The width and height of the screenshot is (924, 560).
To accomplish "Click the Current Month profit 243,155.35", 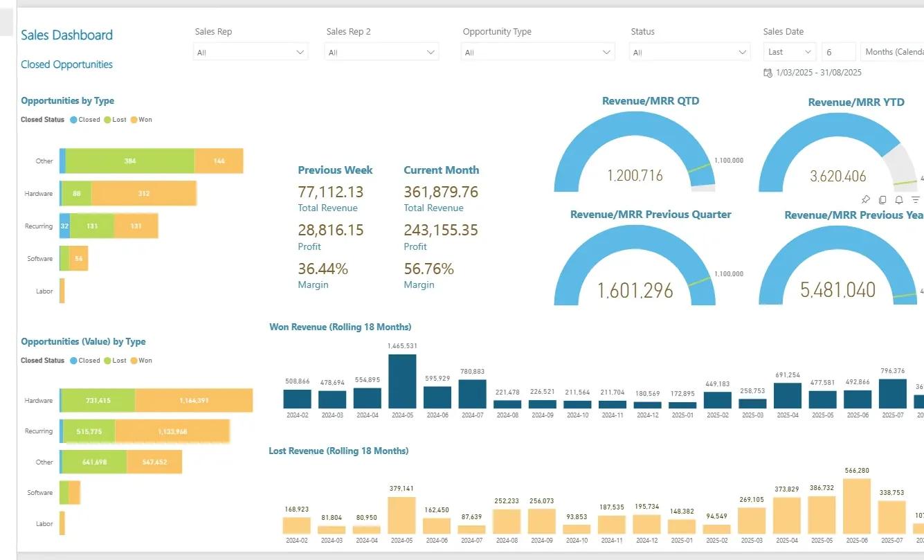I will point(441,230).
